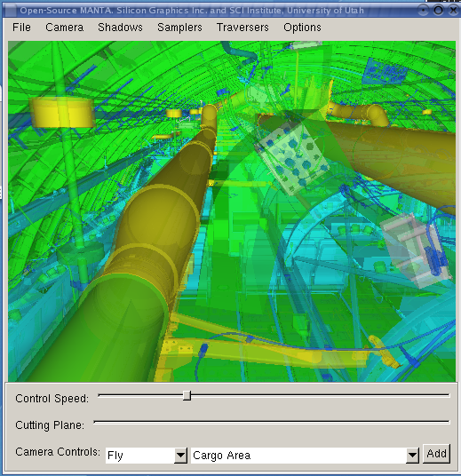Open the Shadows menu
The width and height of the screenshot is (461, 476).
(x=120, y=28)
